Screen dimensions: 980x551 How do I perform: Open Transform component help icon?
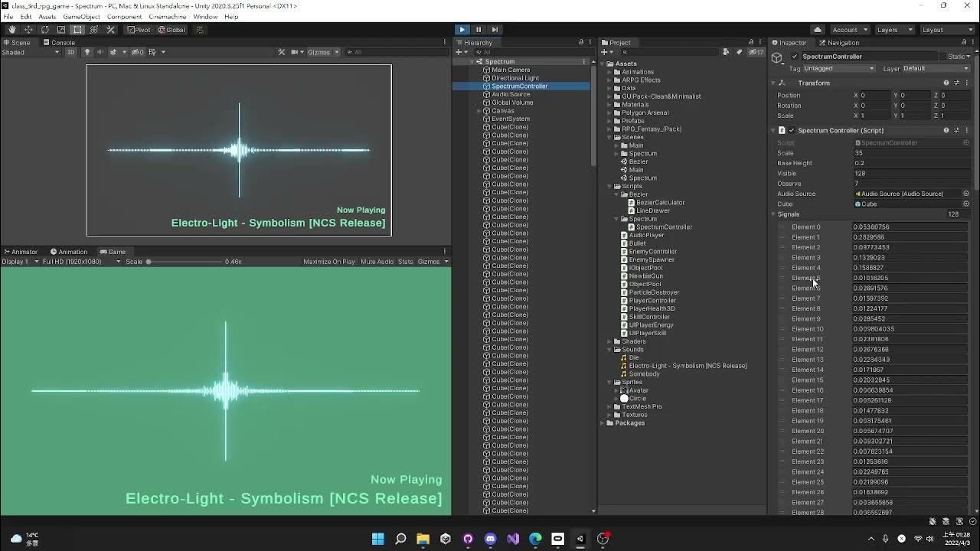coord(946,83)
